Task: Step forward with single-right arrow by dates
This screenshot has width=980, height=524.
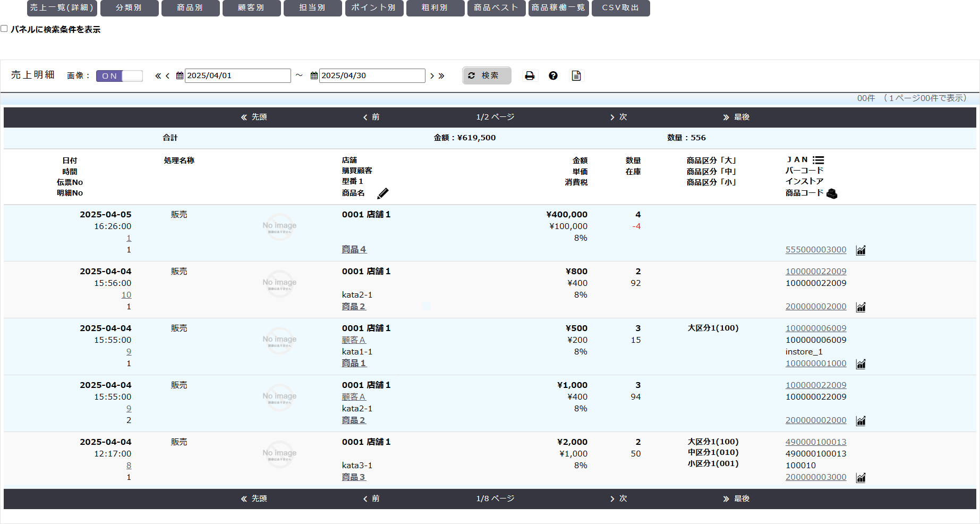Action: [x=432, y=76]
